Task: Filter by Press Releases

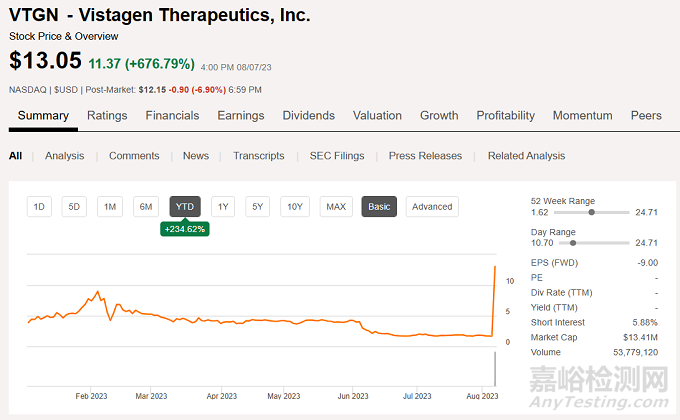Action: [425, 156]
